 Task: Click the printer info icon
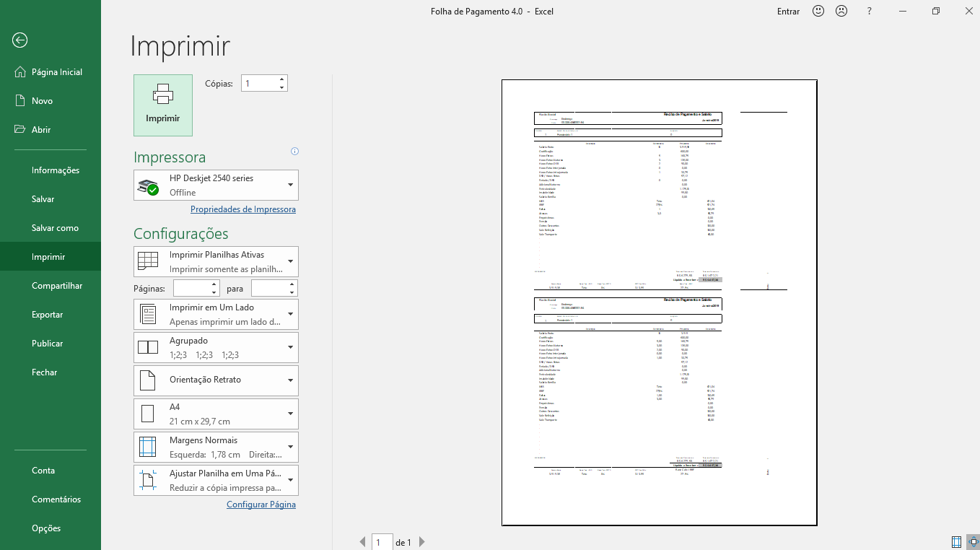coord(294,152)
